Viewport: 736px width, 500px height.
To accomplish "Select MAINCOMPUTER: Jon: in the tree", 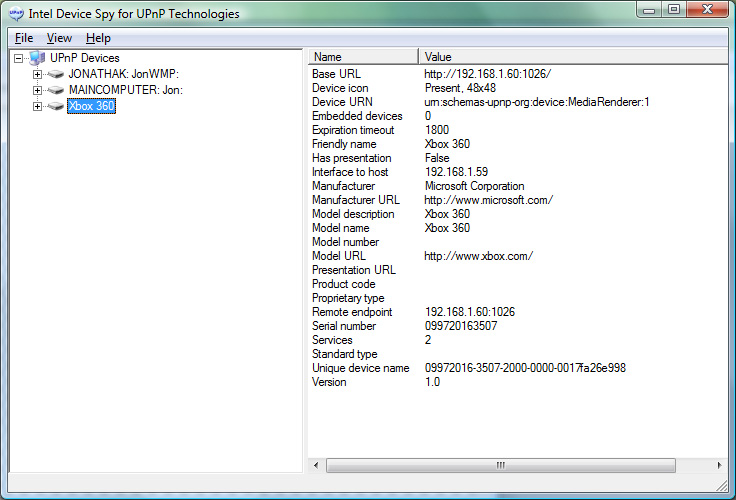I will [x=126, y=90].
